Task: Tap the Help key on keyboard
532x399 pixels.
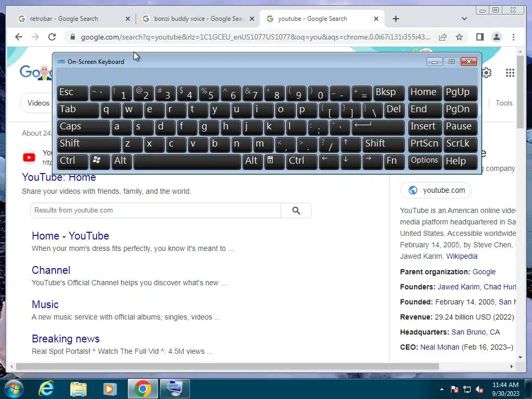Action: tap(460, 162)
